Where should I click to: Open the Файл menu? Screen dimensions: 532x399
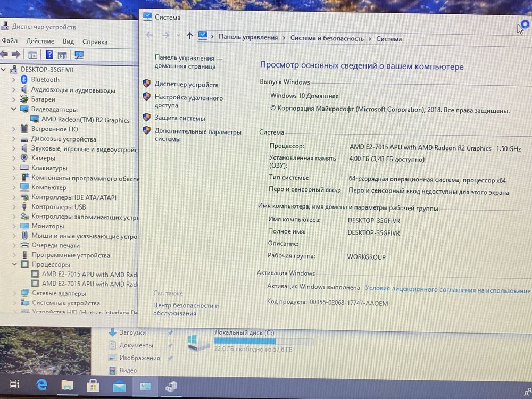[10, 40]
